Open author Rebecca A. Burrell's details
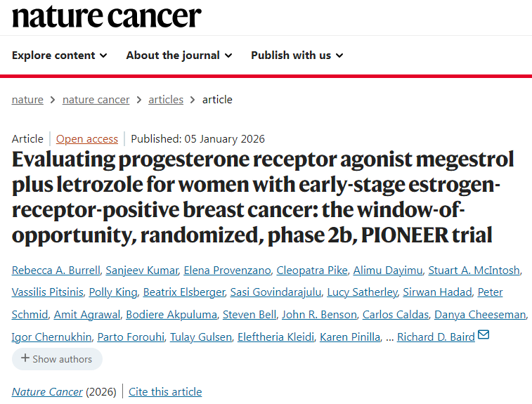 pos(55,271)
